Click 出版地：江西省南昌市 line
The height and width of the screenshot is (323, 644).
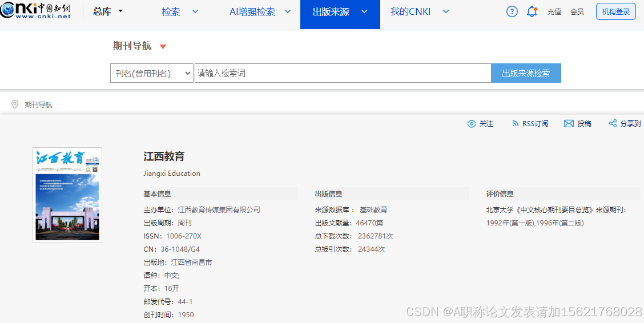click(178, 263)
